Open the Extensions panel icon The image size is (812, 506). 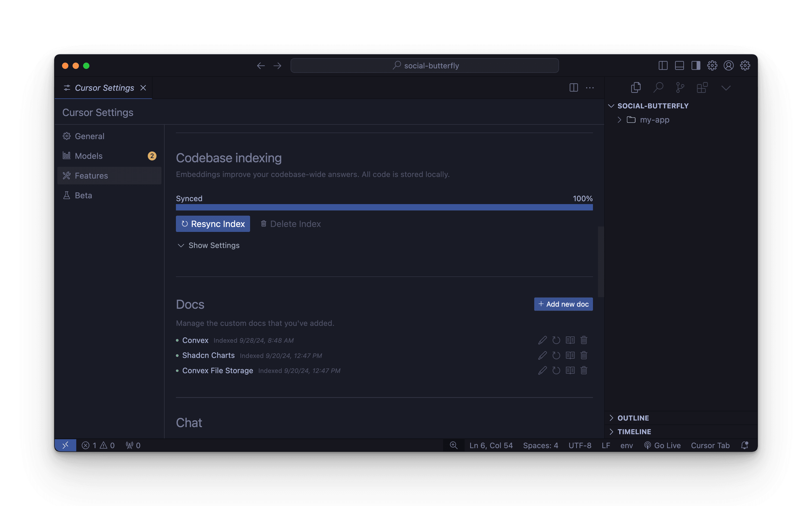click(702, 88)
